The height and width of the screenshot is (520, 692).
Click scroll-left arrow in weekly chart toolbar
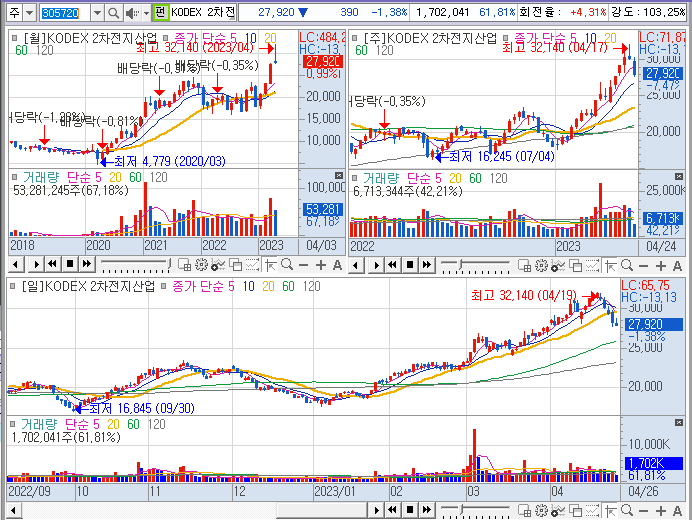click(356, 266)
